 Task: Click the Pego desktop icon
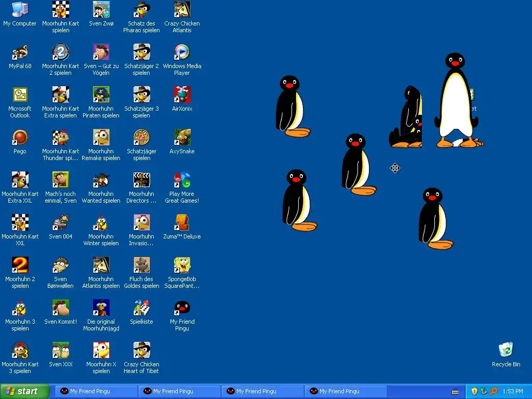[x=20, y=137]
